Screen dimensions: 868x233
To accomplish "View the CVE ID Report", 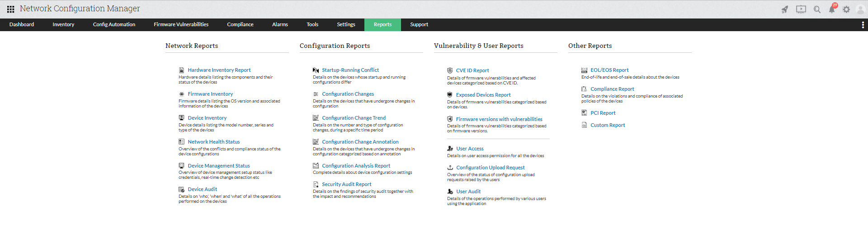I will (472, 70).
